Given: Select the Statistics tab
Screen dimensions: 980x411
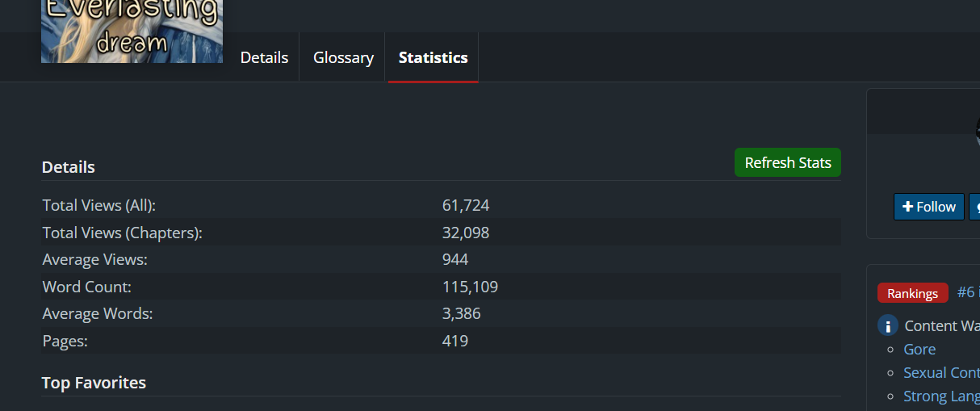Looking at the screenshot, I should coord(433,57).
